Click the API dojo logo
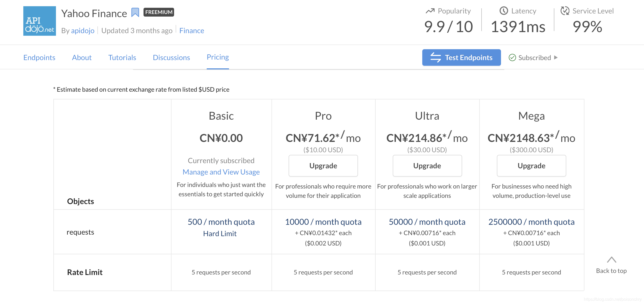This screenshot has height=304, width=644. click(39, 21)
